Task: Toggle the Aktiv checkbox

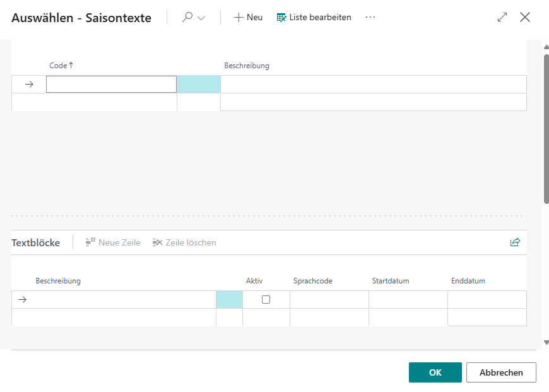Action: [x=266, y=300]
